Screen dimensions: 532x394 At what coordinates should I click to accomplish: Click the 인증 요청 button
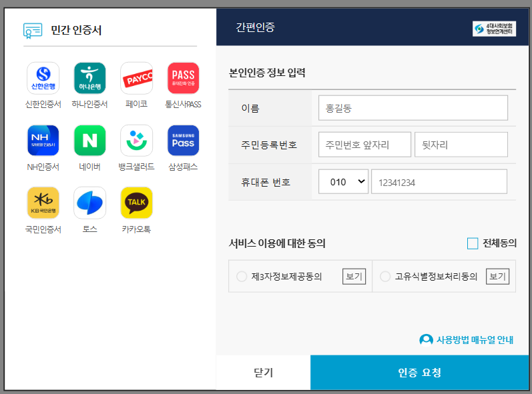[419, 372]
